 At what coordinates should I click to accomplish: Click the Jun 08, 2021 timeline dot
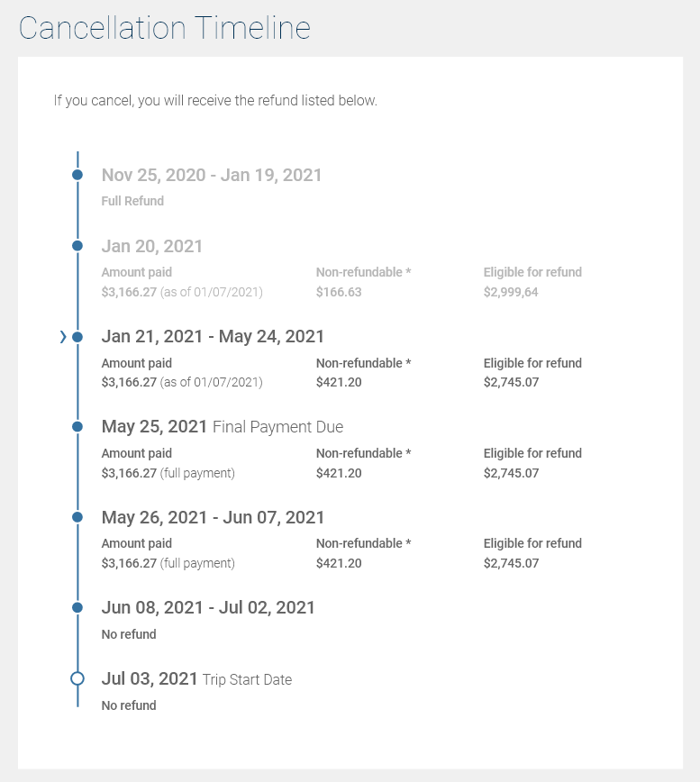click(77, 607)
